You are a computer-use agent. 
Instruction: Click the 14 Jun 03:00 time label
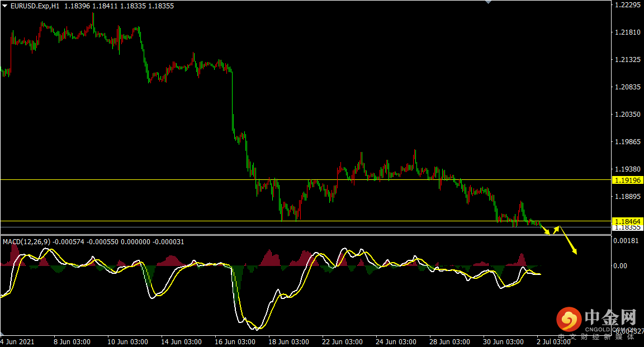coord(181,341)
